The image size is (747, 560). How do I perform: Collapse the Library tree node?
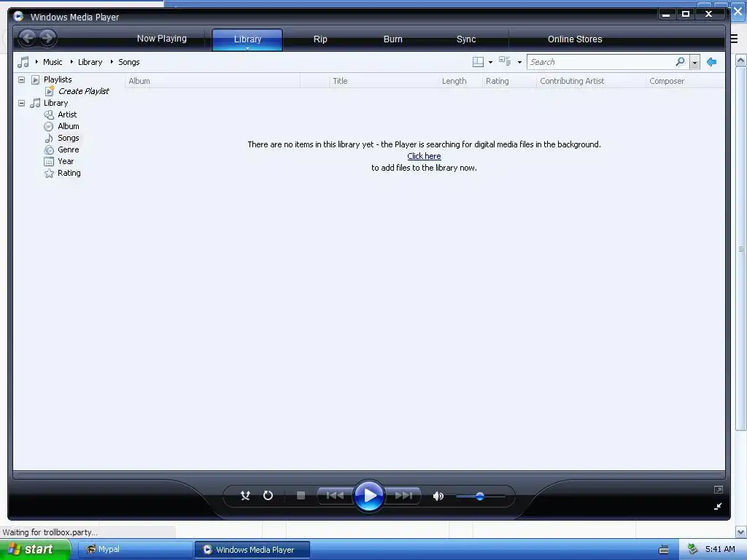point(21,103)
